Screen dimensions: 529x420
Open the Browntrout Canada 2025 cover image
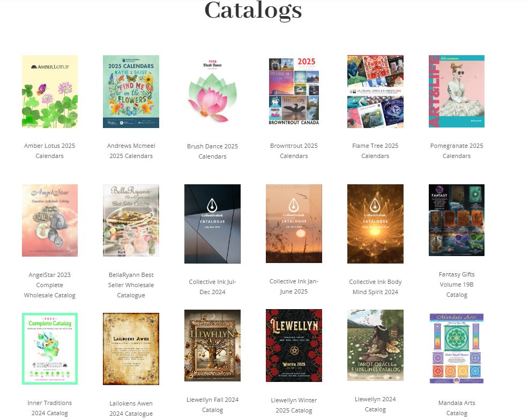294,92
